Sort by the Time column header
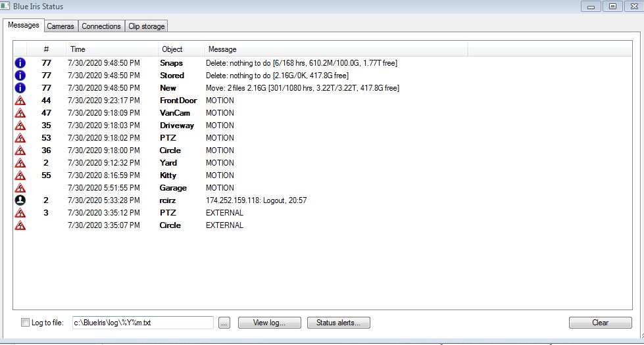 tap(112, 49)
